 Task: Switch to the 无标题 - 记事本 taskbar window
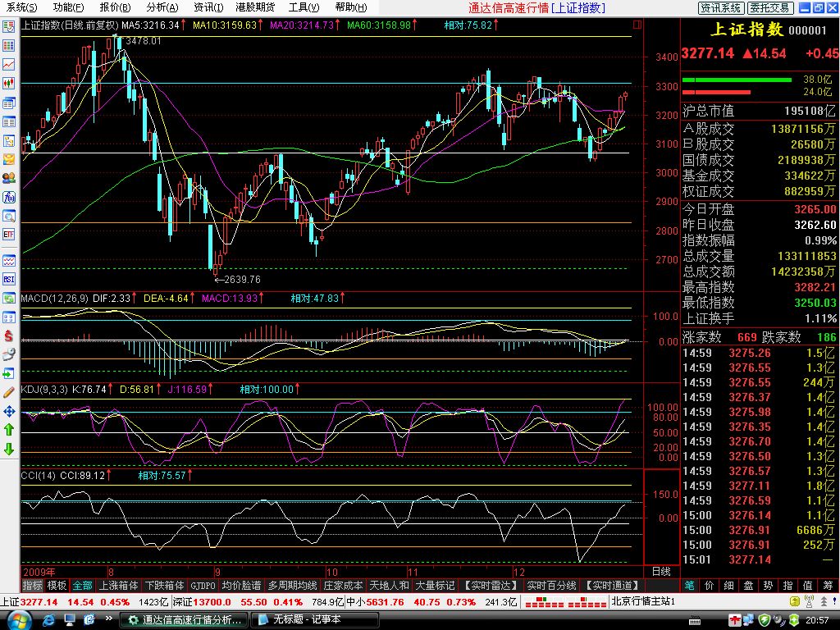click(x=314, y=620)
